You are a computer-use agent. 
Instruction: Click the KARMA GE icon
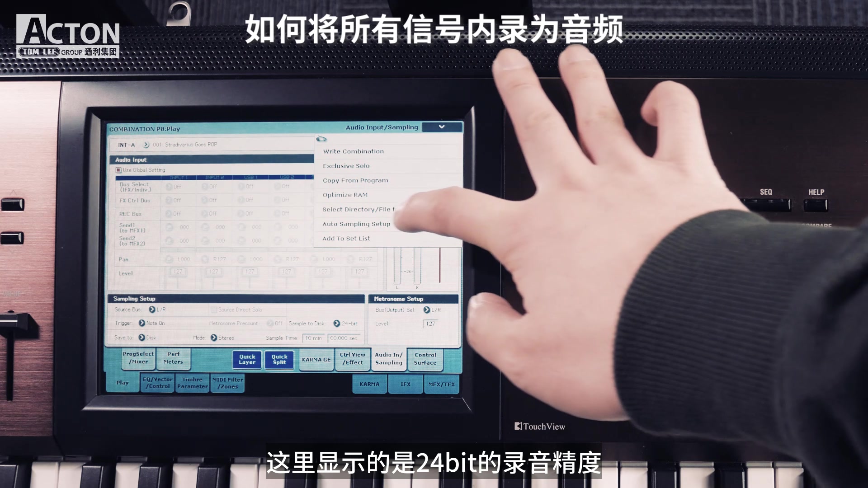pyautogui.click(x=316, y=359)
